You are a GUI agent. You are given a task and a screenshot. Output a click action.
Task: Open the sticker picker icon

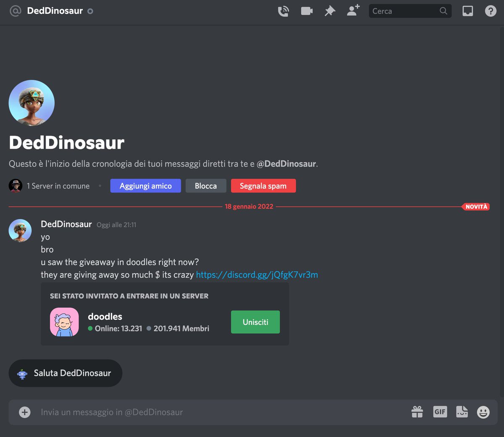pyautogui.click(x=462, y=412)
